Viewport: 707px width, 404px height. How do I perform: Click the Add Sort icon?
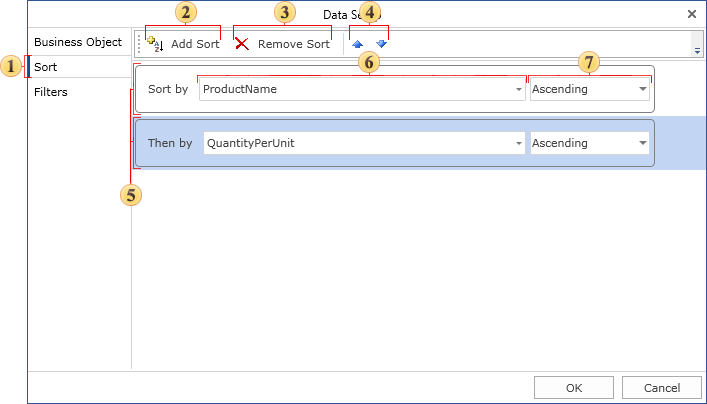pyautogui.click(x=155, y=44)
